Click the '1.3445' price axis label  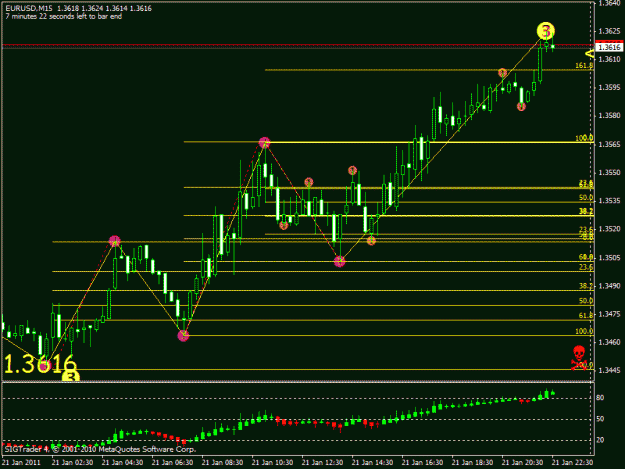[610, 371]
